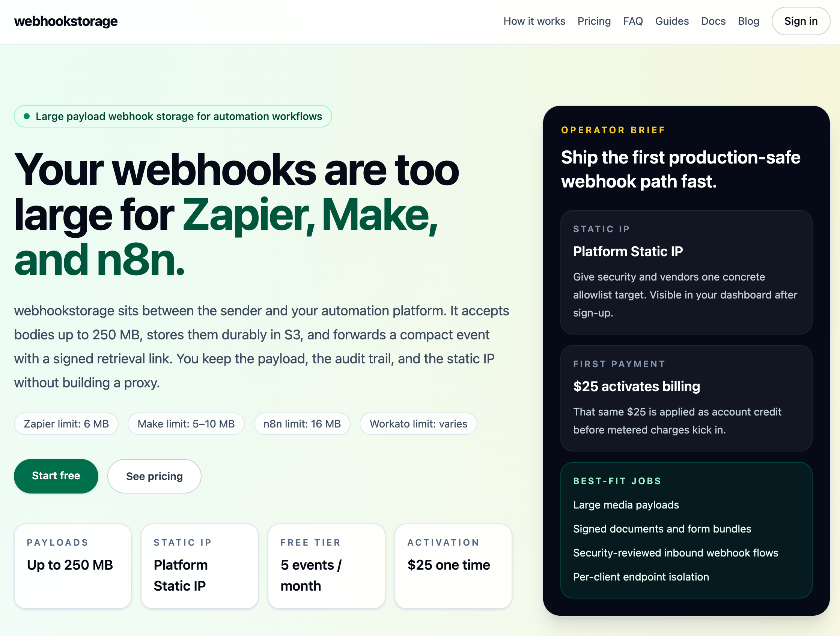840x636 pixels.
Task: Select the Zapier limit 6 MB badge
Action: [x=66, y=424]
